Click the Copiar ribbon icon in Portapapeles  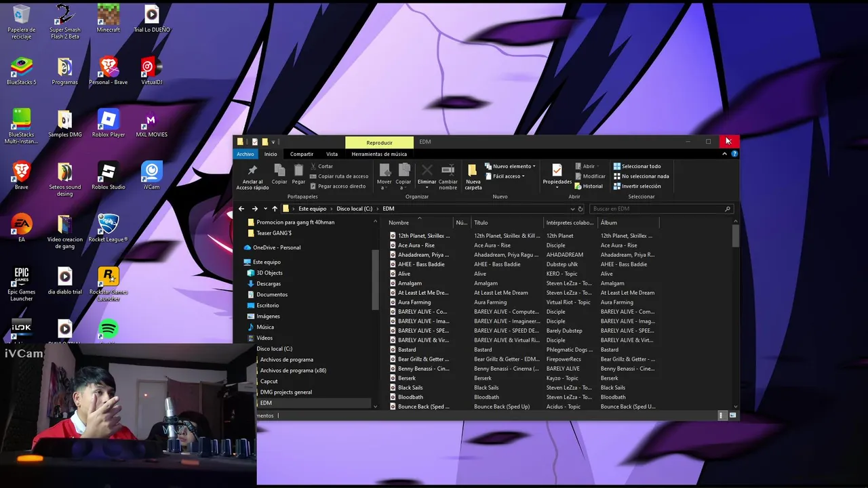[x=279, y=170]
